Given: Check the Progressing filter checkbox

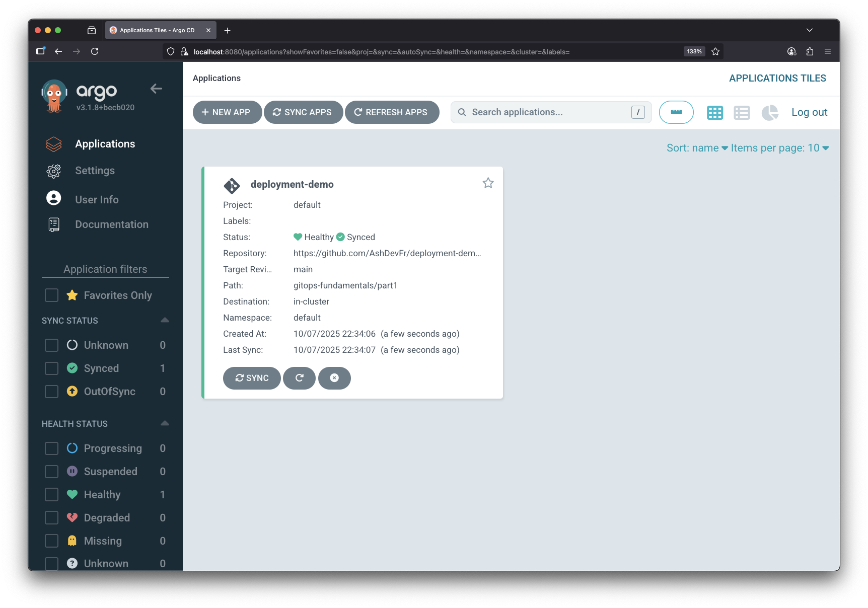Looking at the screenshot, I should [x=51, y=448].
